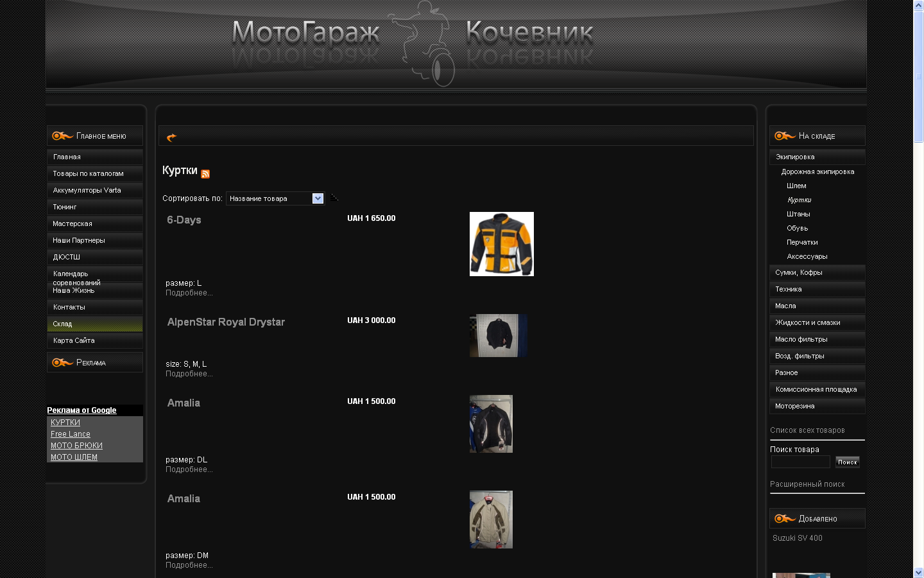Open AlpenStar Royal Drystar product title
924x578 pixels.
(226, 322)
